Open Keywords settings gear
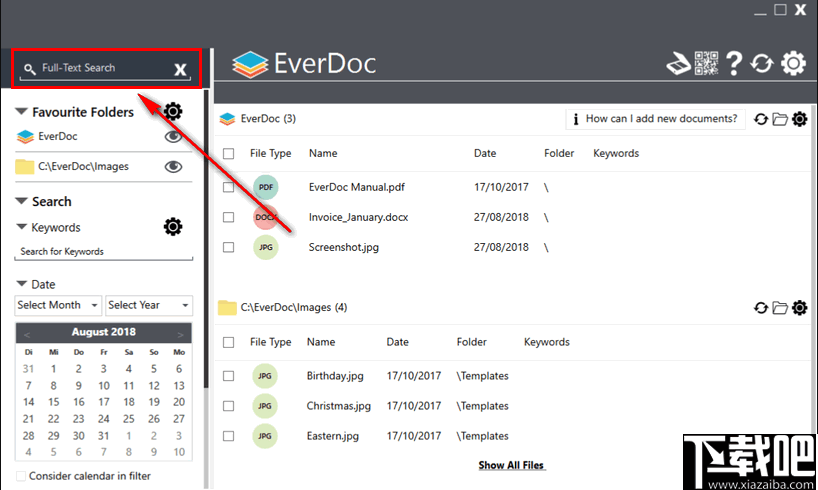 click(173, 227)
